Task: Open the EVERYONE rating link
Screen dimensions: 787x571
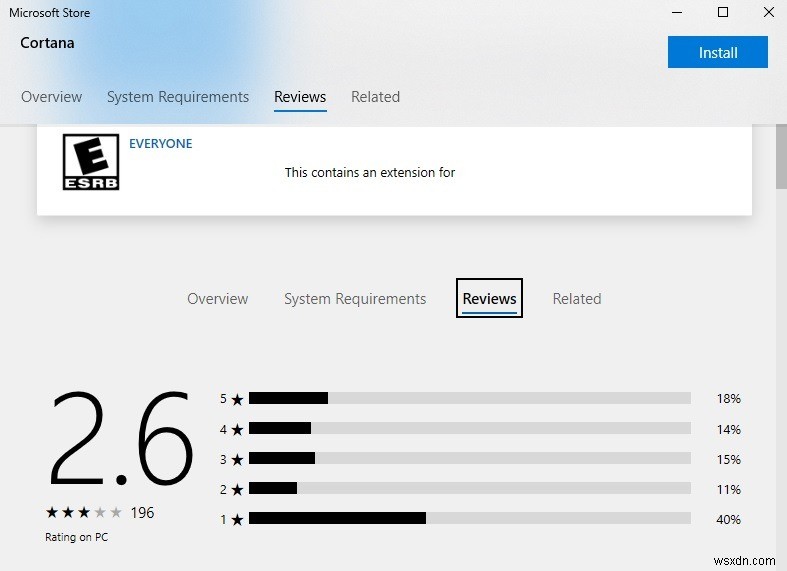Action: pos(161,144)
